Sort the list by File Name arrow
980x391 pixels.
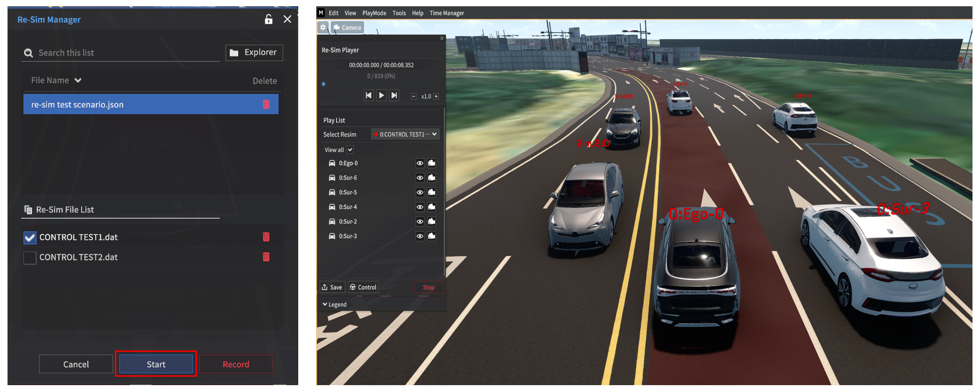point(78,80)
